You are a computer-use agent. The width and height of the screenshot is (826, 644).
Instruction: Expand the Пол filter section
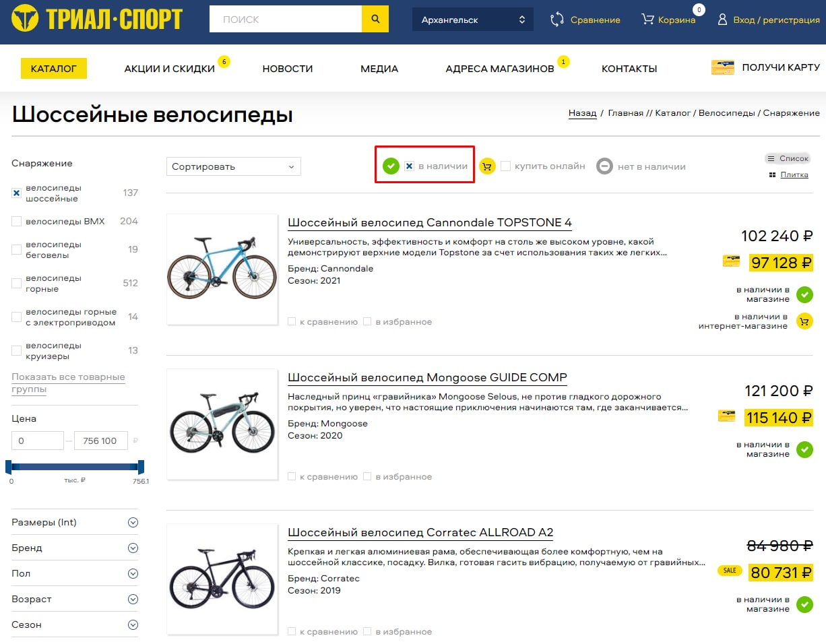tap(75, 573)
